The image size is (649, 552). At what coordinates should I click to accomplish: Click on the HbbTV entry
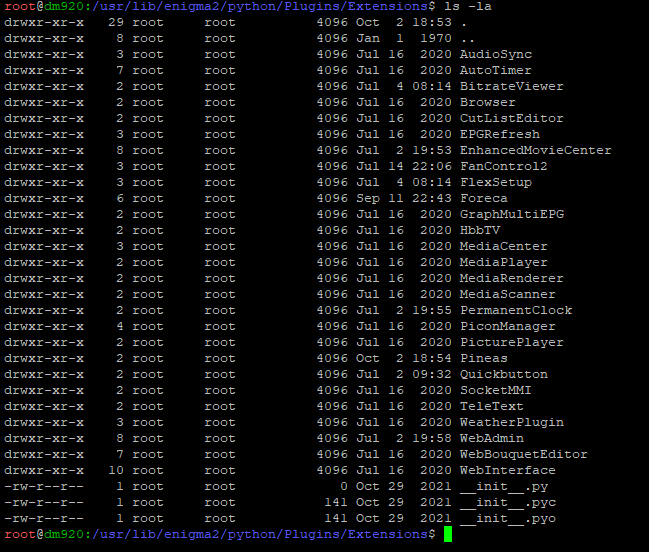click(479, 230)
